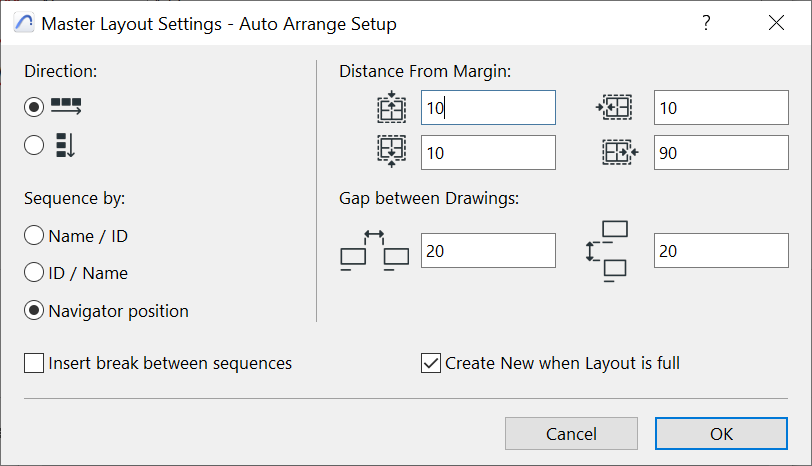Click the left margin distance icon
Image resolution: width=812 pixels, height=466 pixels.
(x=615, y=107)
